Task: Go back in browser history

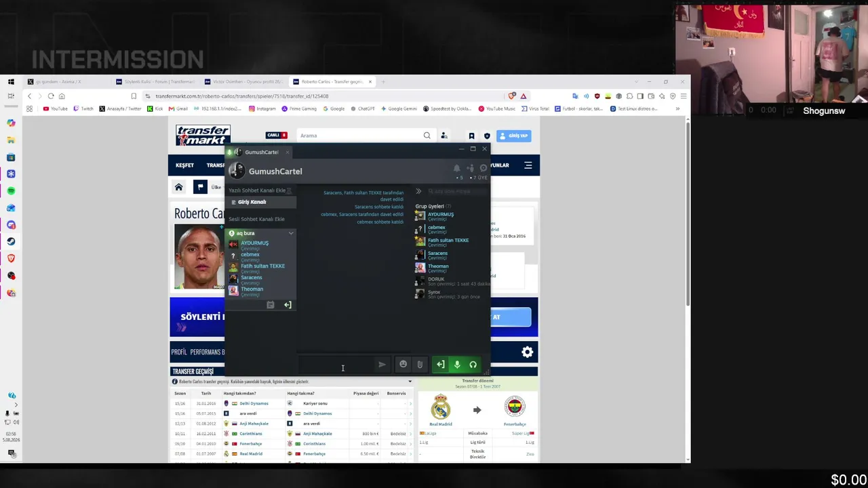Action: click(29, 96)
